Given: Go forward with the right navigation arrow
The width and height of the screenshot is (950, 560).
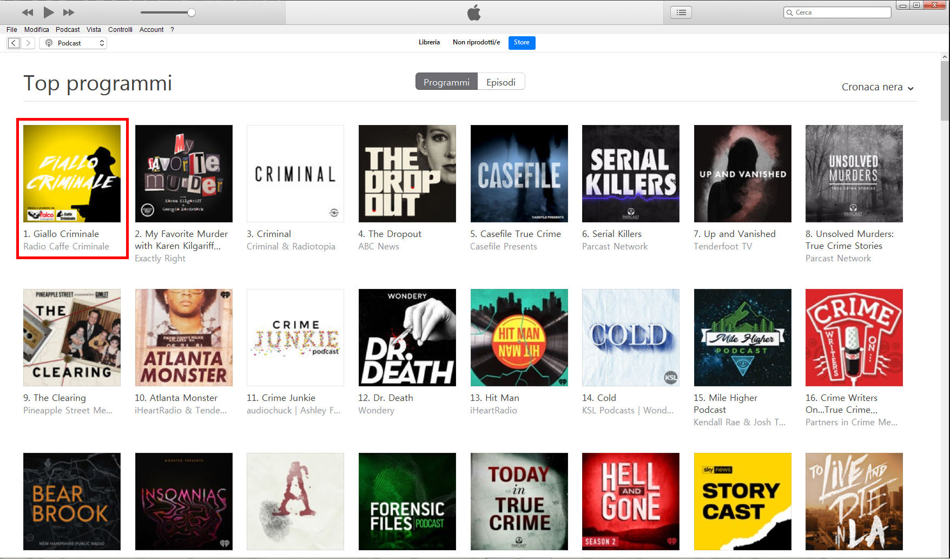Looking at the screenshot, I should click(x=28, y=43).
